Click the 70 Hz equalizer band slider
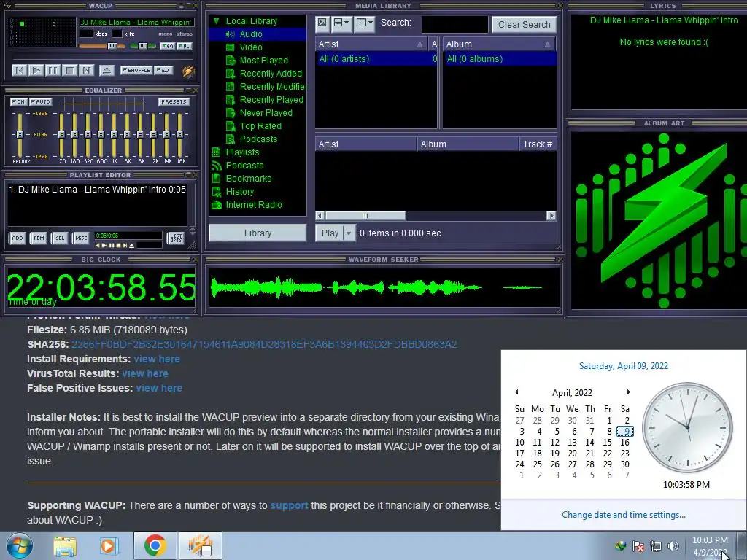The image size is (747, 560). click(x=61, y=134)
